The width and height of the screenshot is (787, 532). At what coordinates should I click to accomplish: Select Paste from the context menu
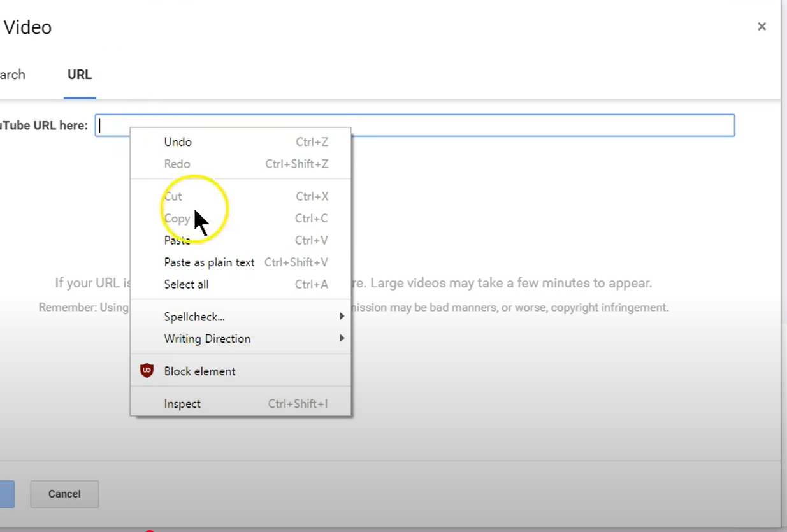tap(177, 240)
